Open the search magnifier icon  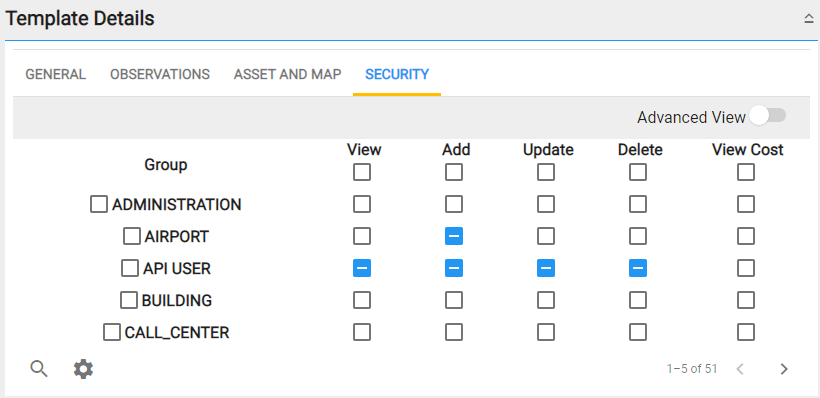point(39,369)
